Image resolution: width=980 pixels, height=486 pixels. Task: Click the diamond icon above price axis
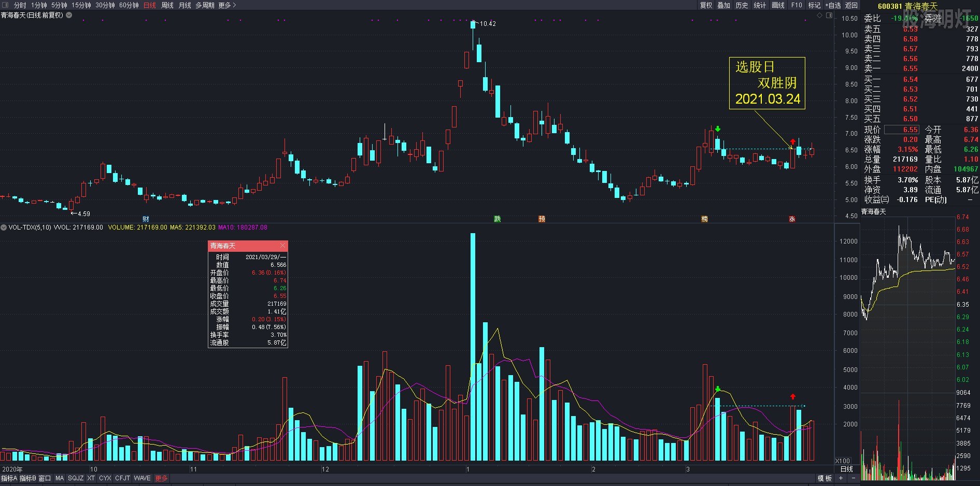(819, 16)
